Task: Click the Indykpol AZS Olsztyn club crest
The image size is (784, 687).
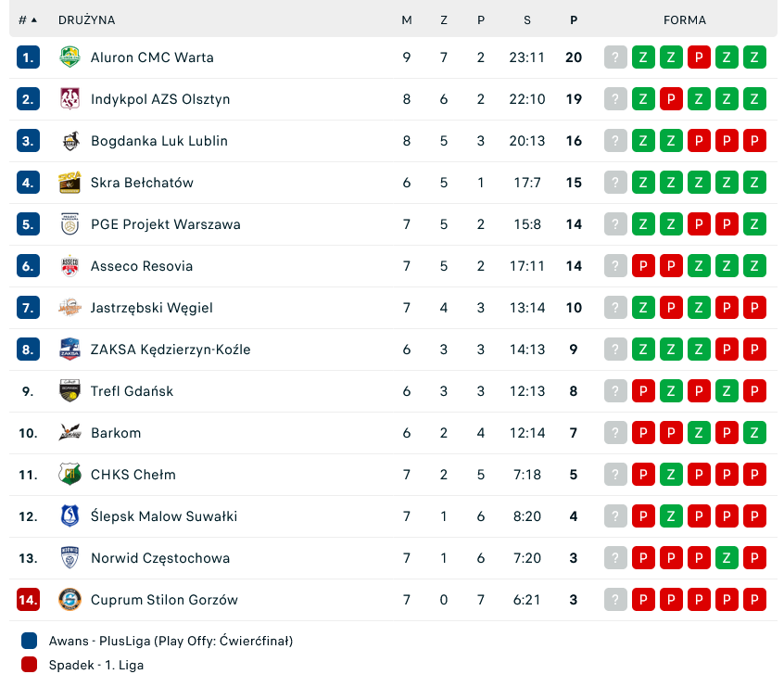Action: 70,99
